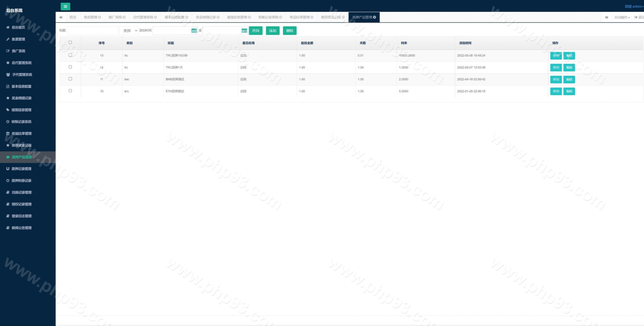Check the row 13 TRC质押15分钟 checkbox

70,55
